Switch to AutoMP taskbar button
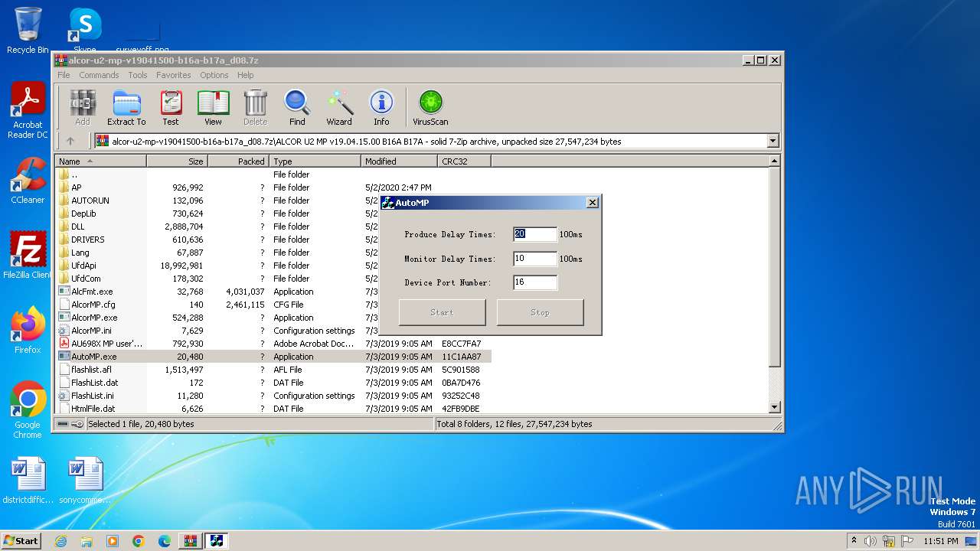Image resolution: width=980 pixels, height=551 pixels. [x=216, y=541]
